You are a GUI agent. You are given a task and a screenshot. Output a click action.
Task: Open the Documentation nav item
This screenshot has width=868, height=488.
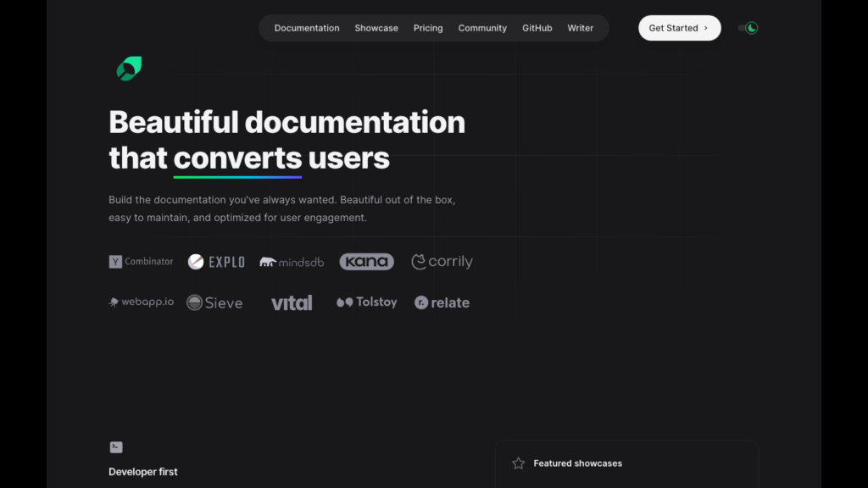307,28
